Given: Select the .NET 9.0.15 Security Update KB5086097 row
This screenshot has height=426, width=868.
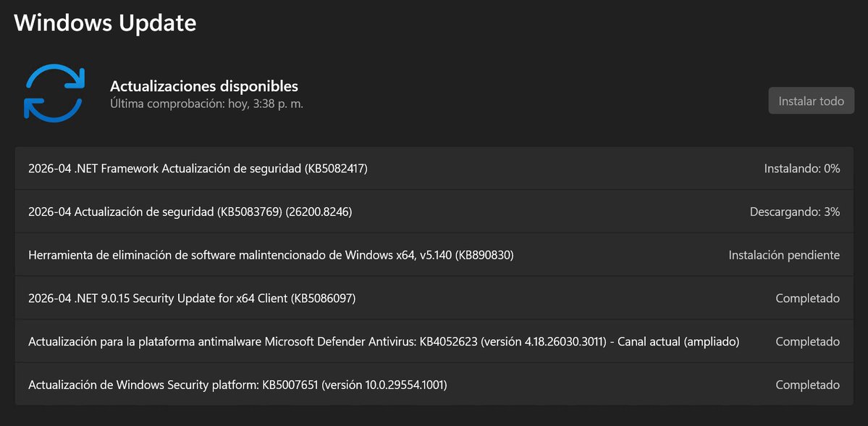Looking at the screenshot, I should 434,298.
